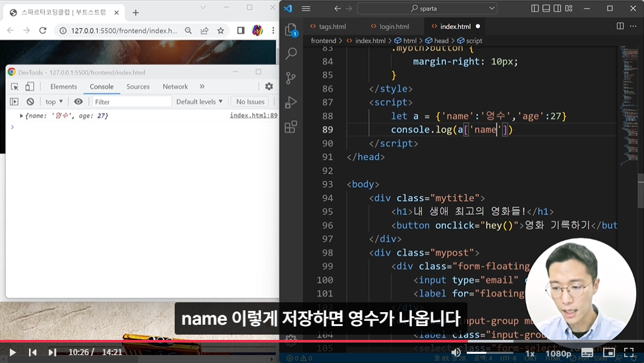This screenshot has width=644, height=363.
Task: Click Chrome back button
Action: tap(11, 30)
